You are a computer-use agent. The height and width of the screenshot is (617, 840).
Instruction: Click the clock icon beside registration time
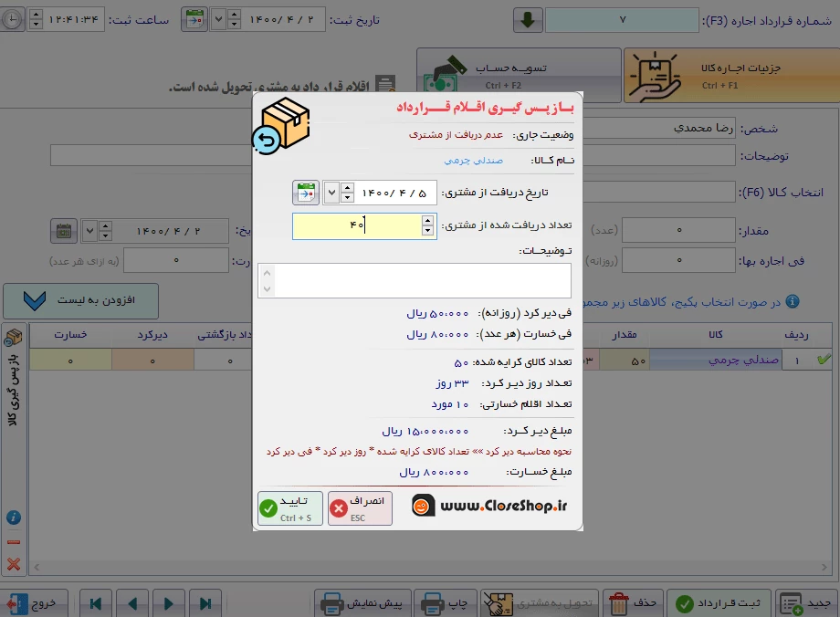[11, 20]
